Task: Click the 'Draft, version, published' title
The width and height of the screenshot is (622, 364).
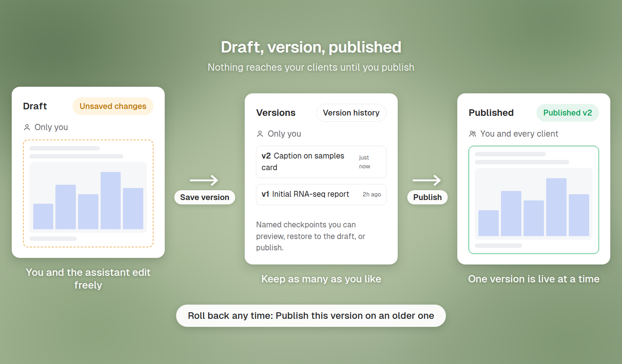Action: click(311, 47)
